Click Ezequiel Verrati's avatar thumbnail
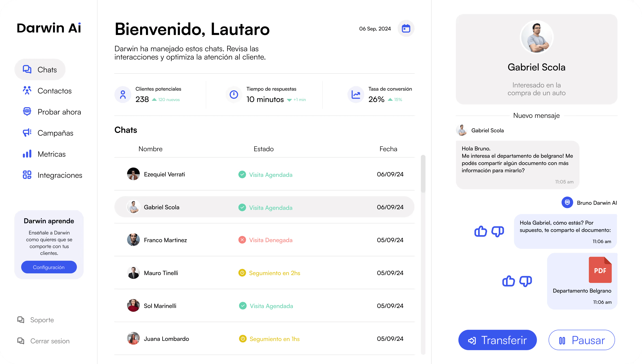 tap(133, 174)
